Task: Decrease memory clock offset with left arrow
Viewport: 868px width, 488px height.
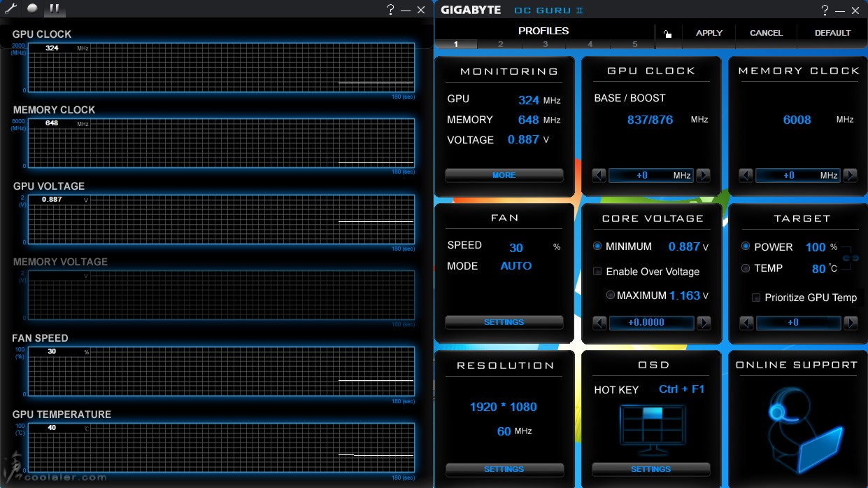Action: [746, 175]
